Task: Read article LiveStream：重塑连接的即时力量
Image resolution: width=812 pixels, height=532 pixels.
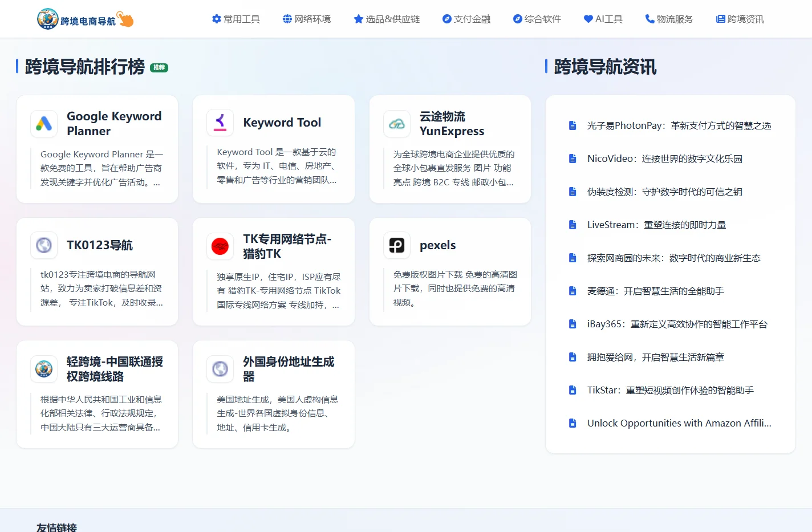Action: (657, 225)
